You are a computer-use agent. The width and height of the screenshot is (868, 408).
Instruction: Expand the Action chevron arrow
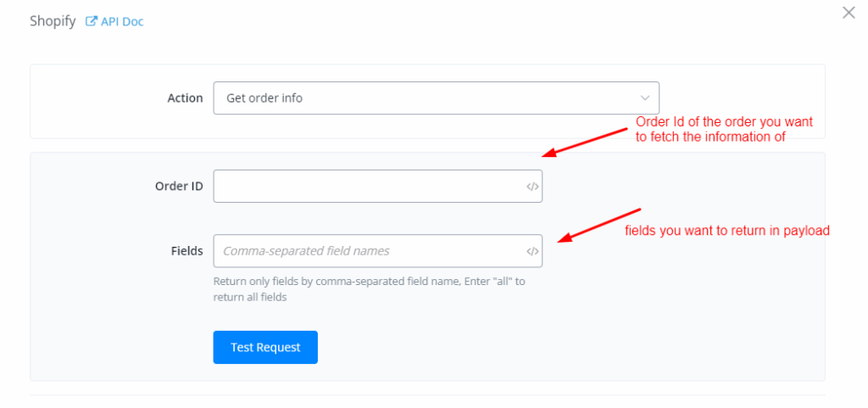645,98
